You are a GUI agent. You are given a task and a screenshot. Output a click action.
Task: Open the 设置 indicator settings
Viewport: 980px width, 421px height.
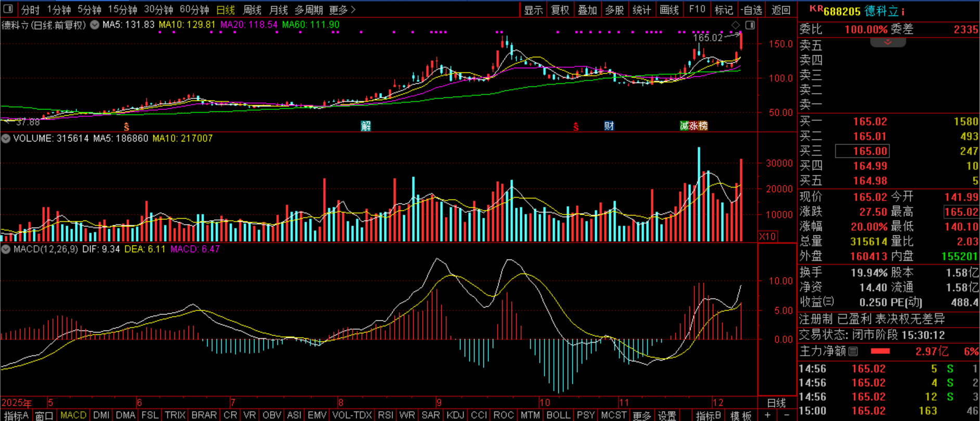point(666,415)
